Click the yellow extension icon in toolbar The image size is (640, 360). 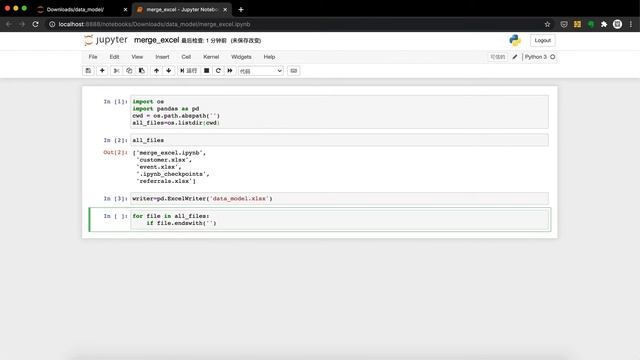pyautogui.click(x=577, y=24)
